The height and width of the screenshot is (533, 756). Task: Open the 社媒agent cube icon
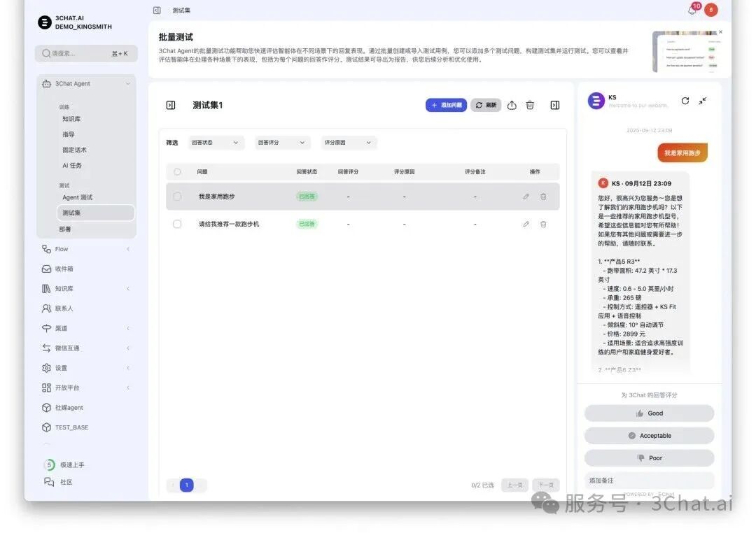tap(46, 408)
